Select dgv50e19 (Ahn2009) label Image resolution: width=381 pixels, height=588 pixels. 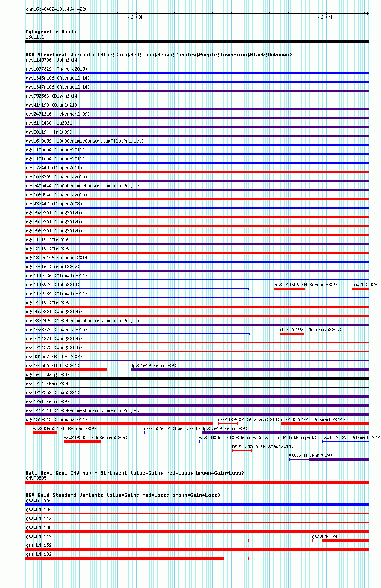click(49, 132)
